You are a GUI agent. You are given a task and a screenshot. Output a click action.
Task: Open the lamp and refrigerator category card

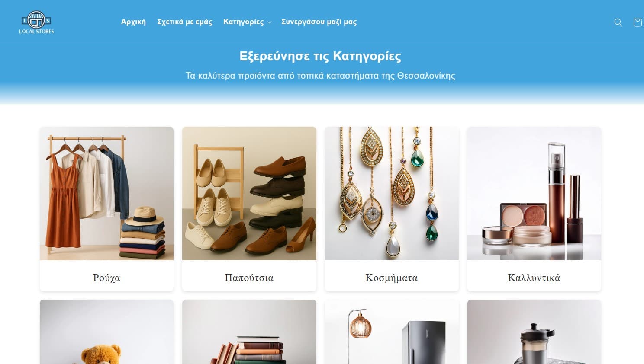392,332
